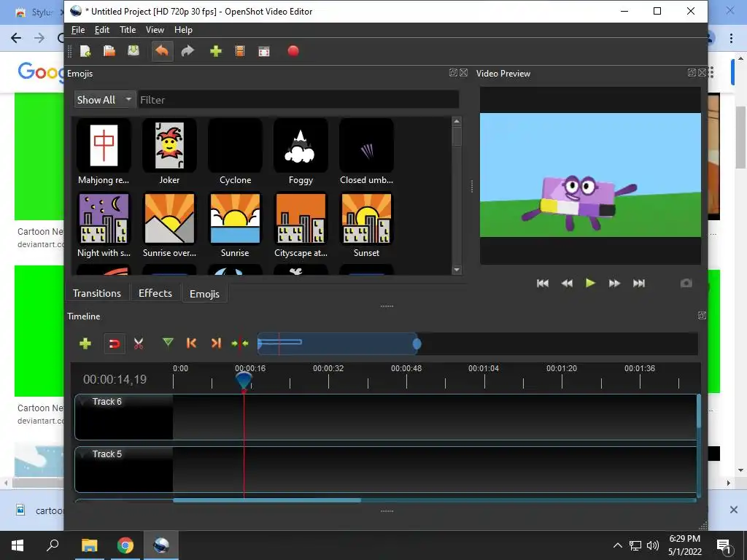747x560 pixels.
Task: Jump to previous marker icon
Action: 191,343
